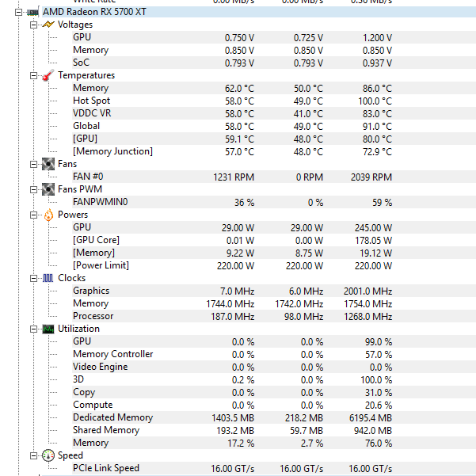Viewport: 476px width, 476px height.
Task: Click the 6195.4 MB Dedicated Memory max value
Action: (371, 417)
